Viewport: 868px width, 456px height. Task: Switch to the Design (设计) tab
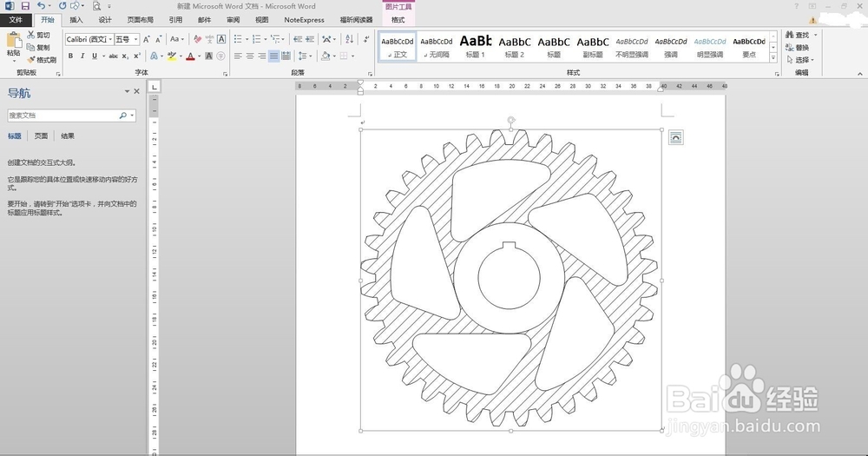tap(105, 20)
